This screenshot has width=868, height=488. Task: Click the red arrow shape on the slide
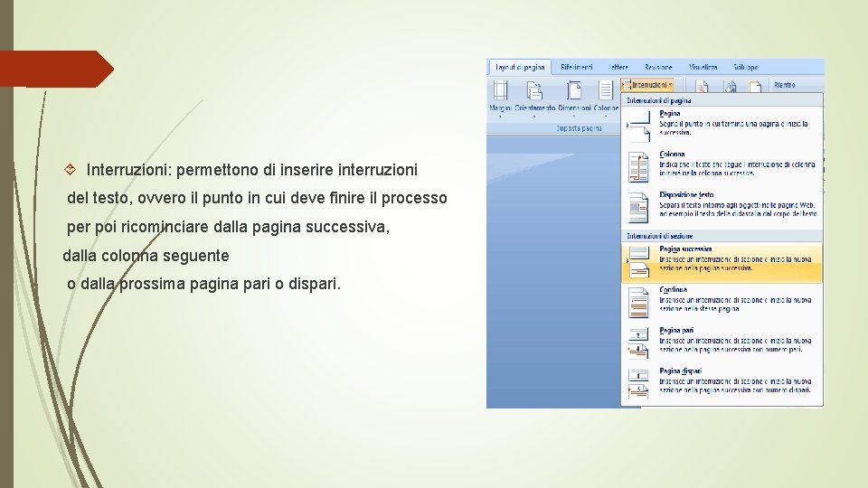(57, 69)
